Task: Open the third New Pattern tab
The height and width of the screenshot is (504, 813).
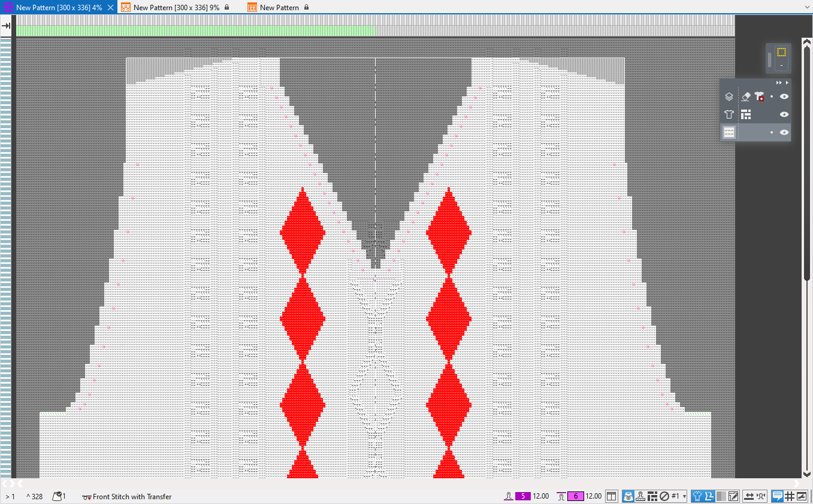Action: click(x=279, y=7)
